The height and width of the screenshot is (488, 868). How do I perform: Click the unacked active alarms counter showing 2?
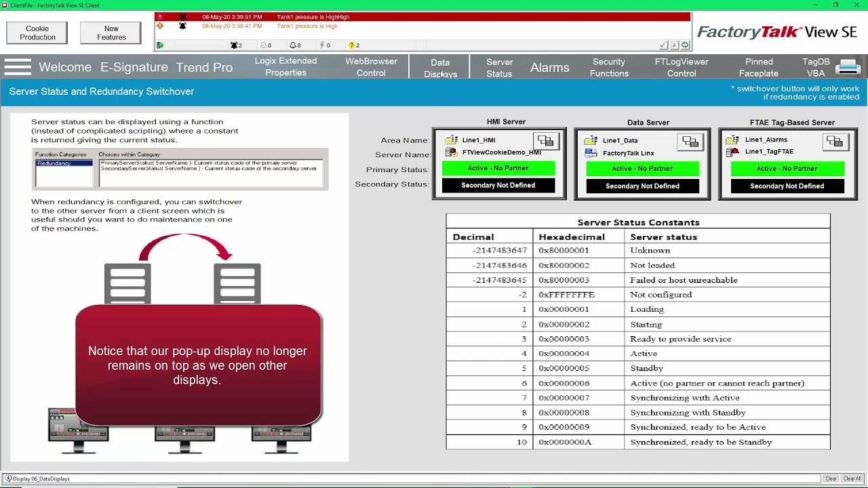(236, 45)
